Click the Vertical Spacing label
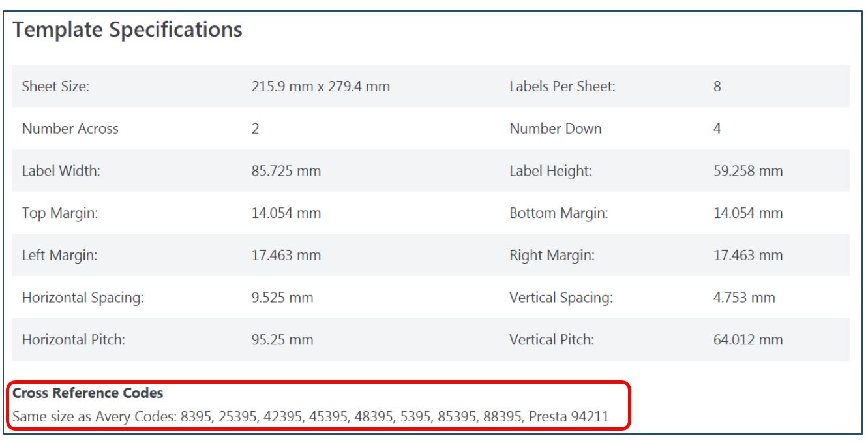 [x=561, y=298]
